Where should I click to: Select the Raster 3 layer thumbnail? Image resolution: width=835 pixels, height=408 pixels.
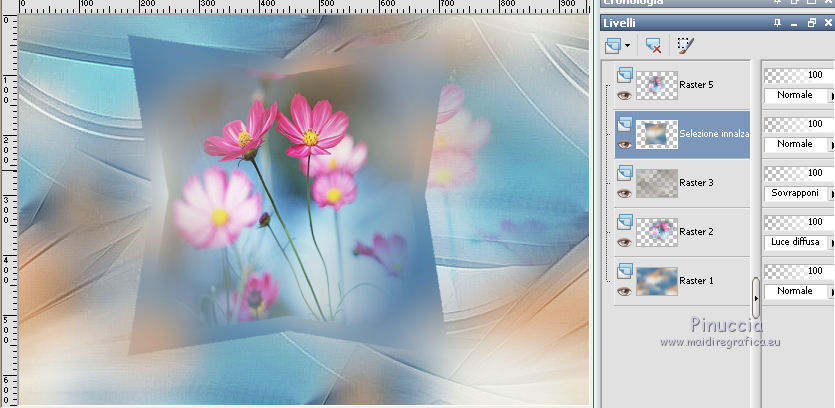(x=657, y=183)
